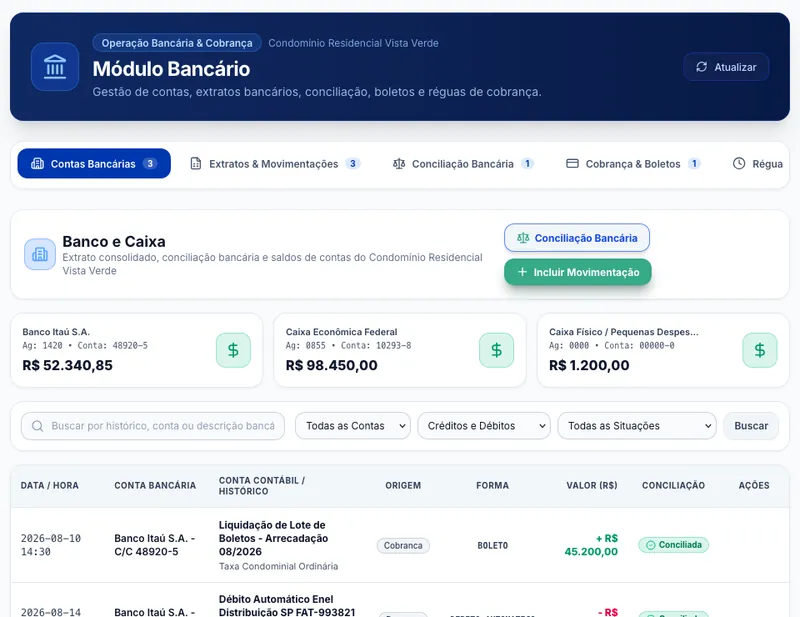Click the Operação Bancária & Cobrança badge
The image size is (800, 617).
tap(177, 43)
